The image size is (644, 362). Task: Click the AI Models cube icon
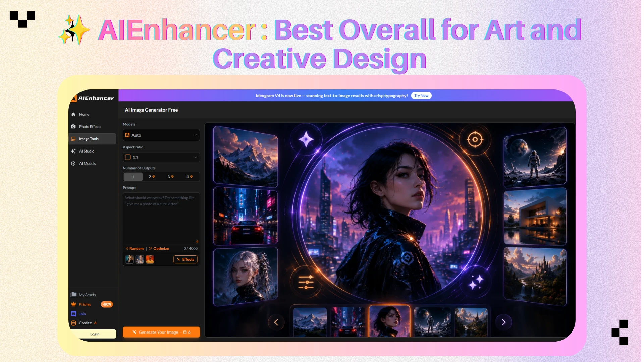coord(73,164)
